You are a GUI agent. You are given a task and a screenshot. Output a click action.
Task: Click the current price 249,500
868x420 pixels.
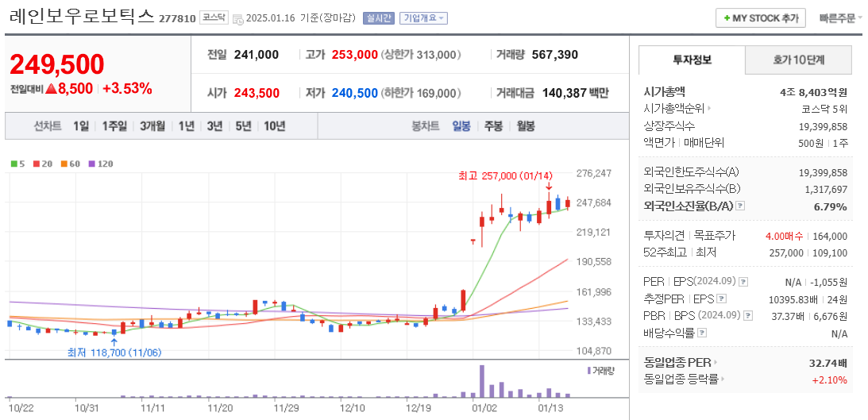click(x=57, y=65)
